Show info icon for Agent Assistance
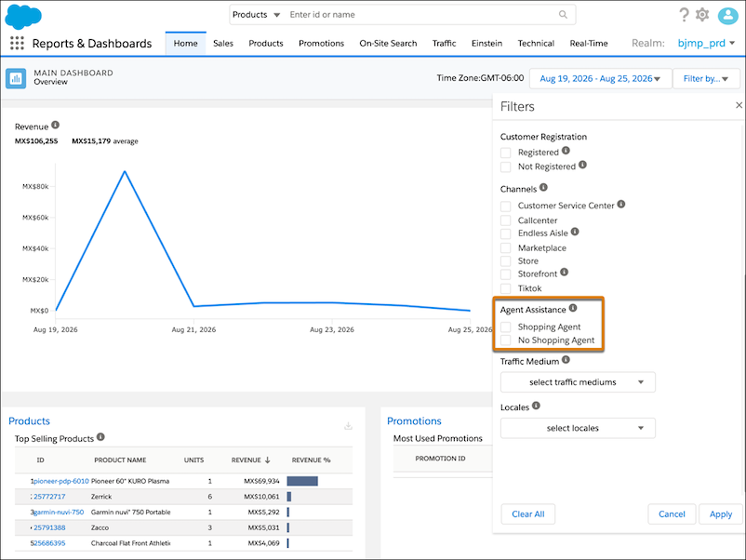Viewport: 746px width, 560px height. click(x=573, y=308)
